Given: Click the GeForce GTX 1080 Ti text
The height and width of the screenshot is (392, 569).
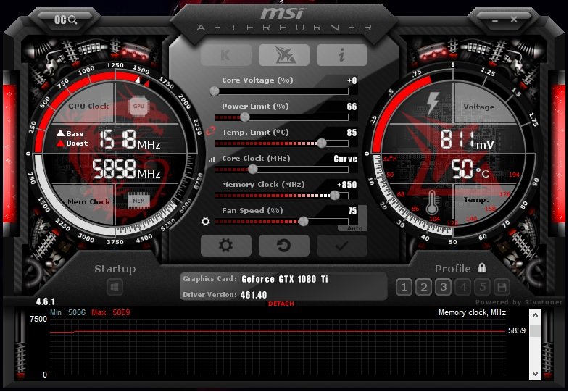Looking at the screenshot, I should click(x=284, y=279).
